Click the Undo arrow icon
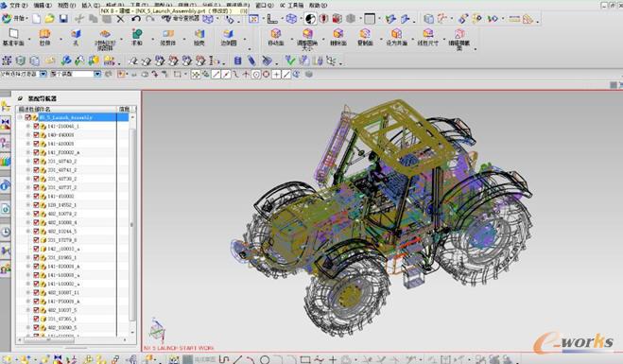 click(x=136, y=19)
